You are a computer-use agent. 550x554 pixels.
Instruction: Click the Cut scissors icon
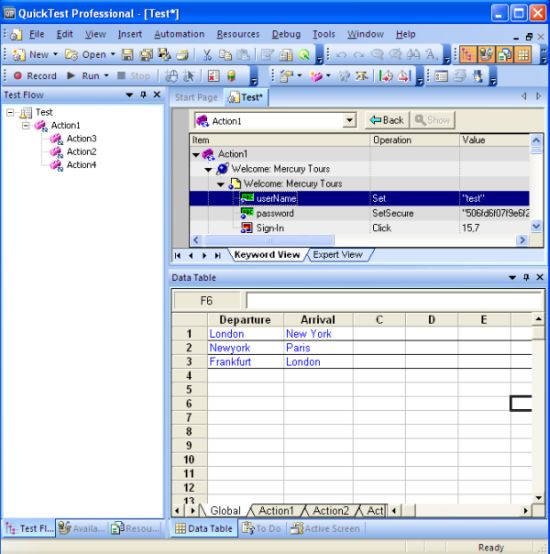tap(207, 55)
